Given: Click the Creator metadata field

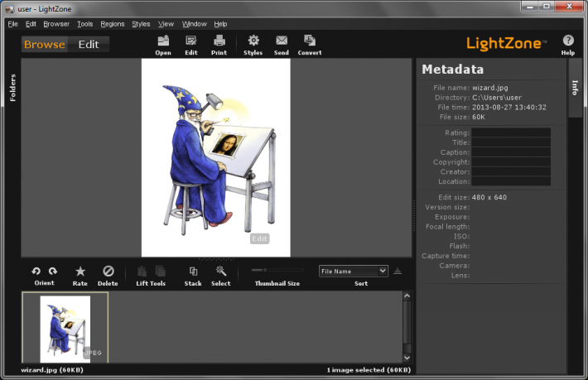Looking at the screenshot, I should click(511, 171).
